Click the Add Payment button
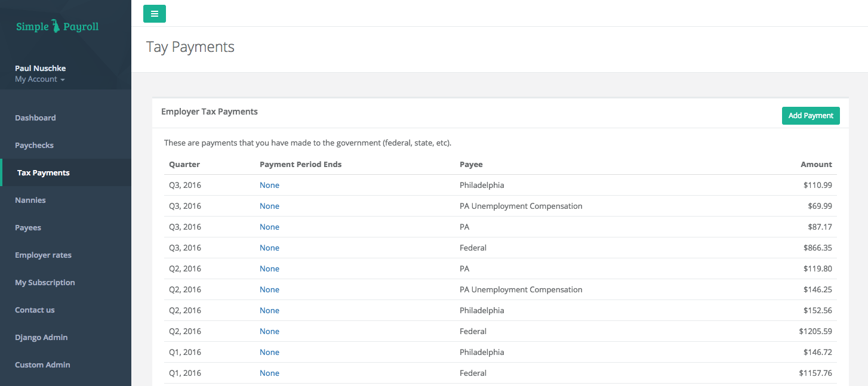Viewport: 868px width, 386px height. [x=811, y=115]
